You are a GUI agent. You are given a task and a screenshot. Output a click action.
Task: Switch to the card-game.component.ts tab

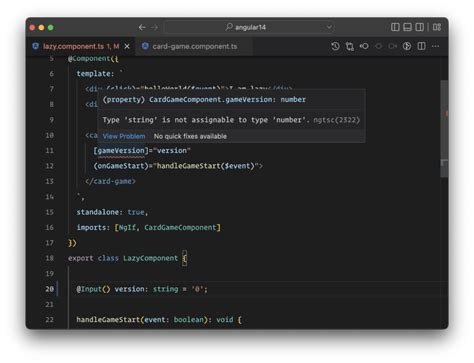tap(194, 46)
